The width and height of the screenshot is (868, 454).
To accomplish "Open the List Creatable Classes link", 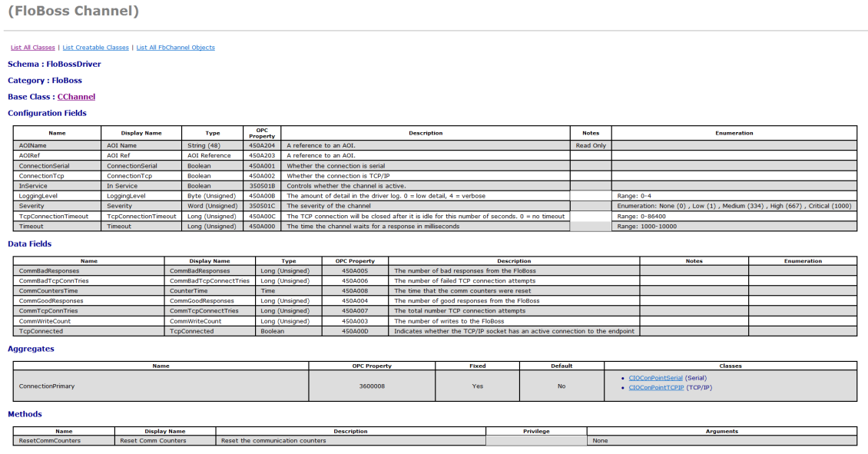I will pyautogui.click(x=95, y=48).
